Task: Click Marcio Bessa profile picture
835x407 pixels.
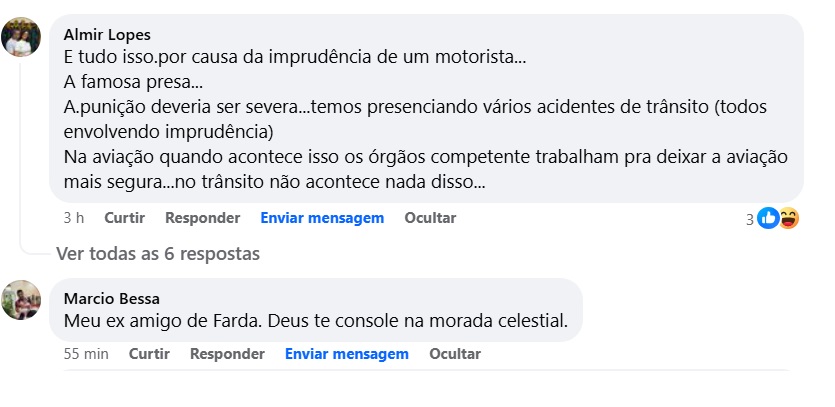Action: [x=21, y=300]
